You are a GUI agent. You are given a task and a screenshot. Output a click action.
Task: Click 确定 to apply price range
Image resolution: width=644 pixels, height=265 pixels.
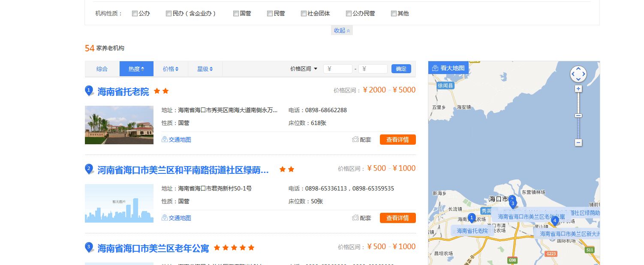401,68
